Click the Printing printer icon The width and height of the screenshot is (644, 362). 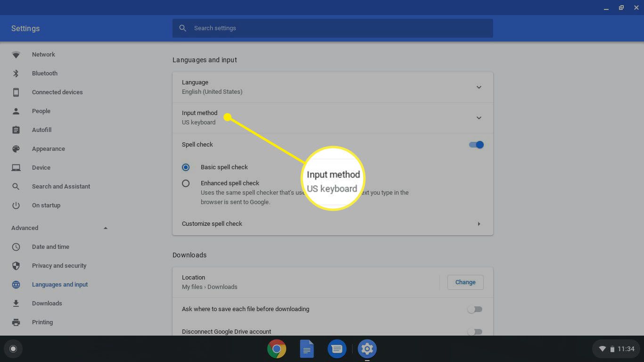point(16,322)
